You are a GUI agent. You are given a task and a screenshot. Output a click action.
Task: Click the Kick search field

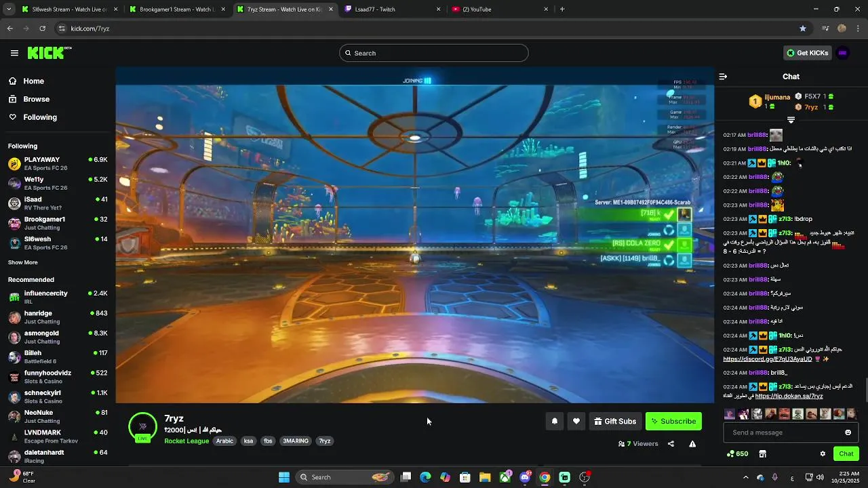click(x=434, y=53)
